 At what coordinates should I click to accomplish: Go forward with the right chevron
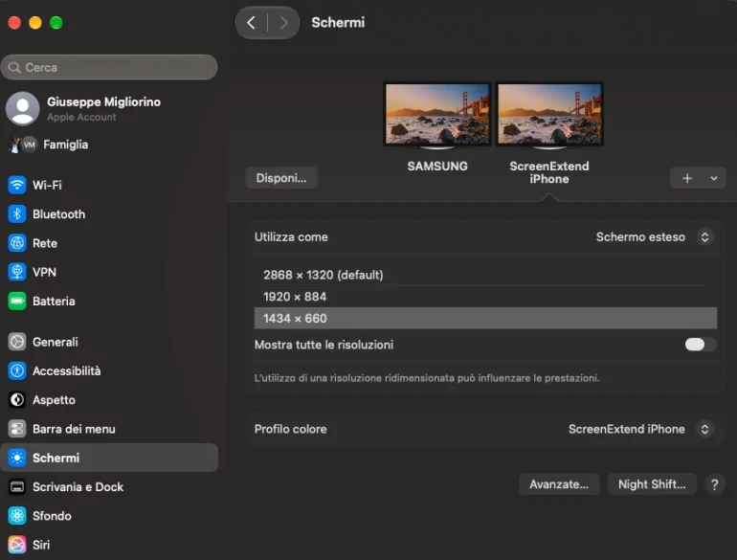pyautogui.click(x=283, y=23)
